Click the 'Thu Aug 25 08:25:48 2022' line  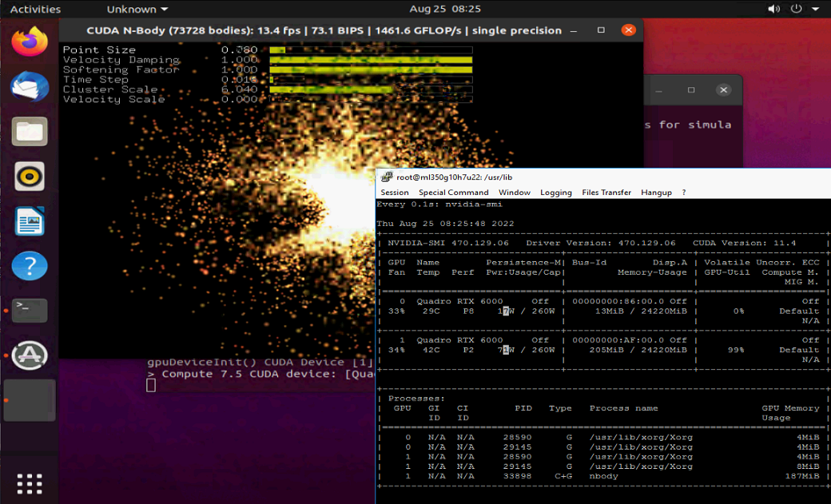tap(445, 224)
